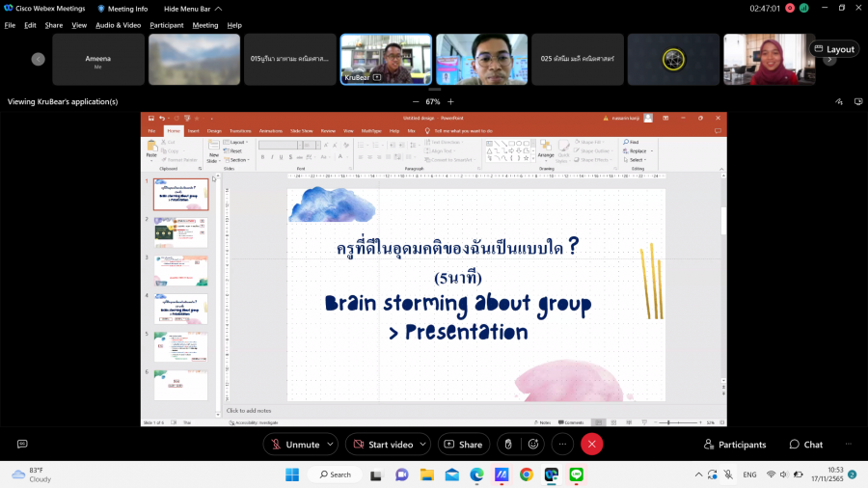Image resolution: width=868 pixels, height=488 pixels.
Task: Zoom out shared content with minus icon
Action: 416,101
